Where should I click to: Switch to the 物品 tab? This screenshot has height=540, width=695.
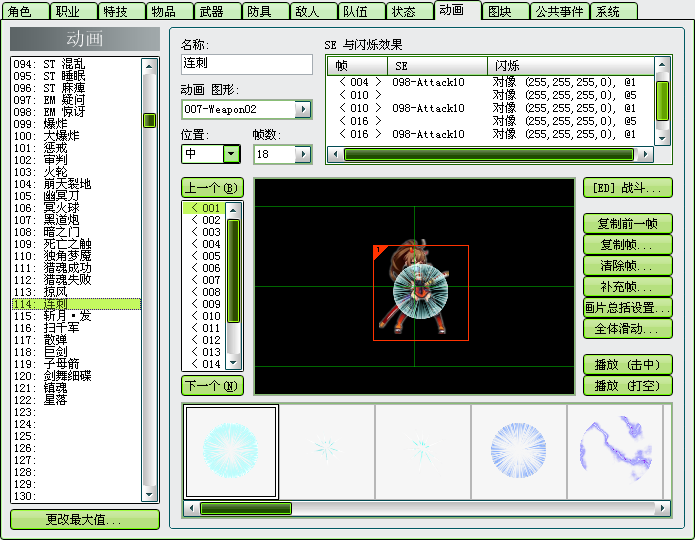pos(169,11)
